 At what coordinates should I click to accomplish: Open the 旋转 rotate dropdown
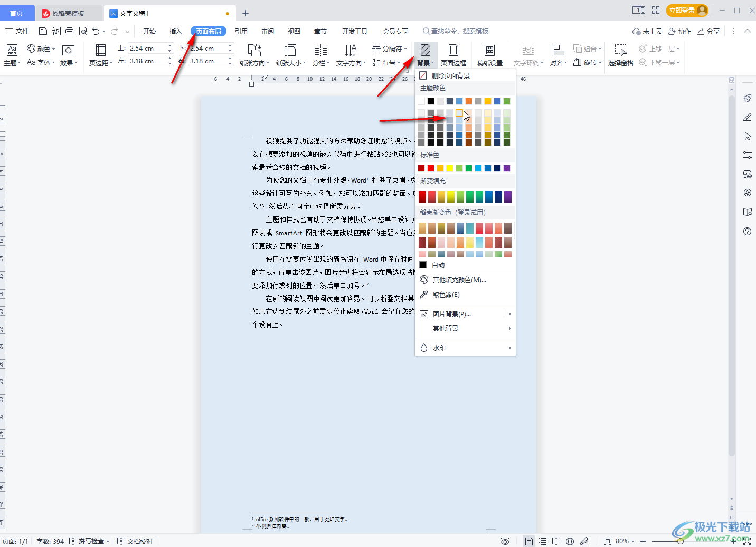pos(587,62)
